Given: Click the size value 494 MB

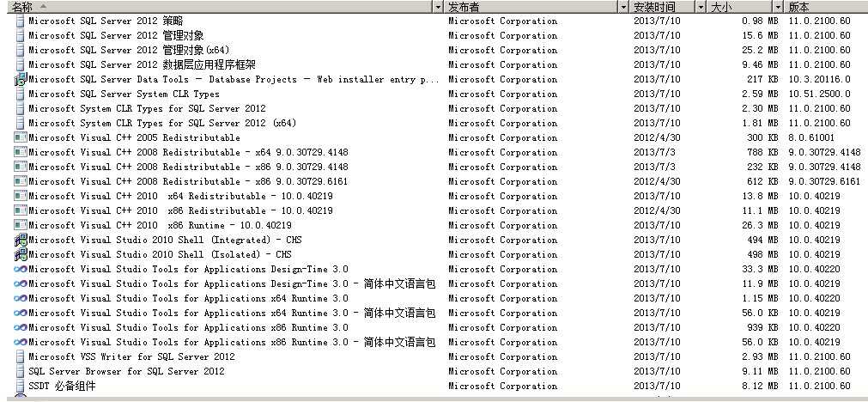Looking at the screenshot, I should (762, 241).
